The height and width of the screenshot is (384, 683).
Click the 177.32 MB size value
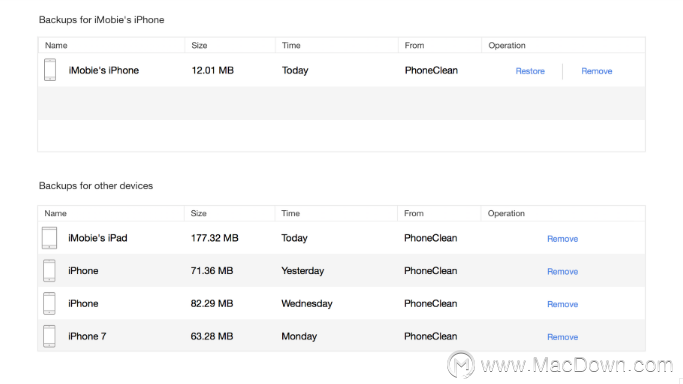click(x=214, y=238)
